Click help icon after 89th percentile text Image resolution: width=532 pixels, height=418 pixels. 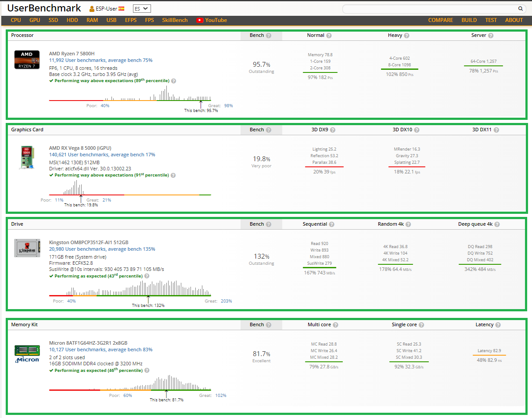[174, 81]
